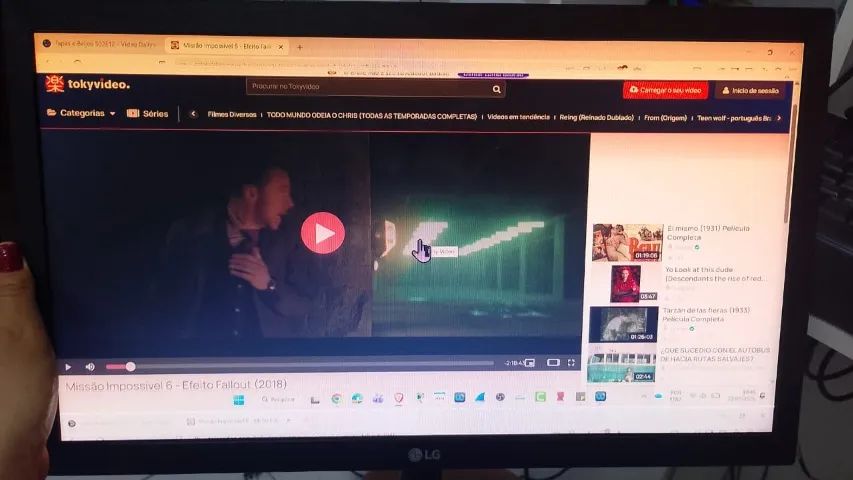Open the 'Vídeos em tendência' link

click(518, 117)
